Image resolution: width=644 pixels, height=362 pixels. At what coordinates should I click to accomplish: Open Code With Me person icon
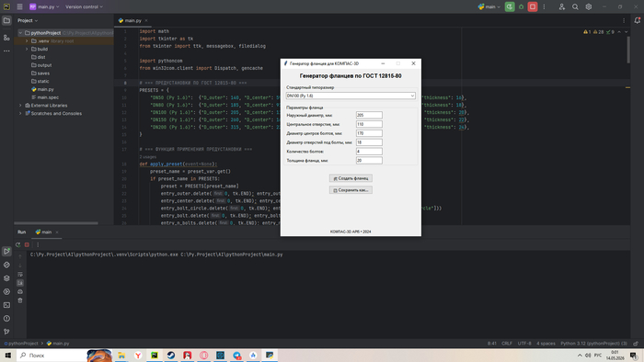click(562, 7)
